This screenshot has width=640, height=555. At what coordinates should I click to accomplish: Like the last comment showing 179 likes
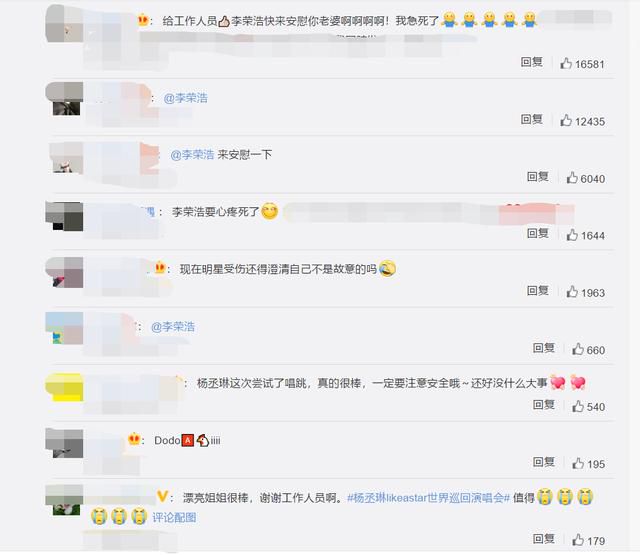pos(578,540)
